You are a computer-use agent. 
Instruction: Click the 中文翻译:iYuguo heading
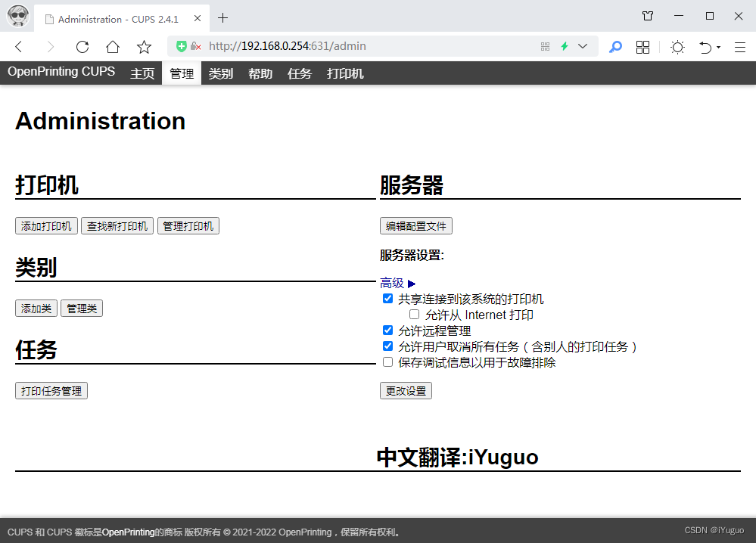pos(457,458)
